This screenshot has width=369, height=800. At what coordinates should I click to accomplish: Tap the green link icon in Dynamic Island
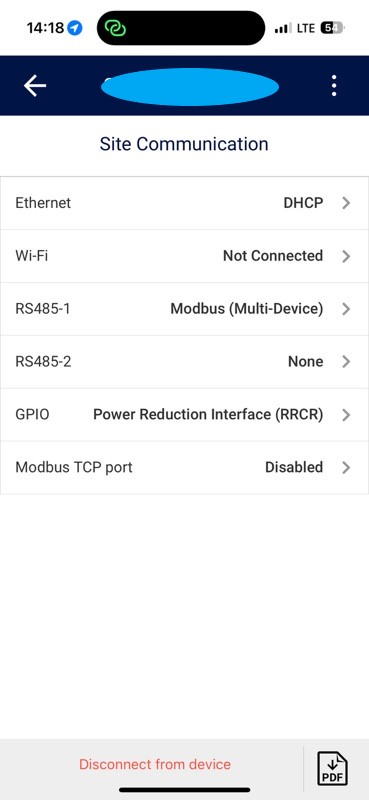coord(115,28)
